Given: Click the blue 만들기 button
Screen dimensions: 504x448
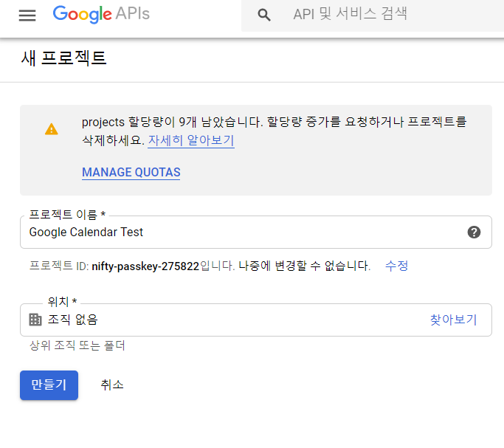Looking at the screenshot, I should 49,385.
